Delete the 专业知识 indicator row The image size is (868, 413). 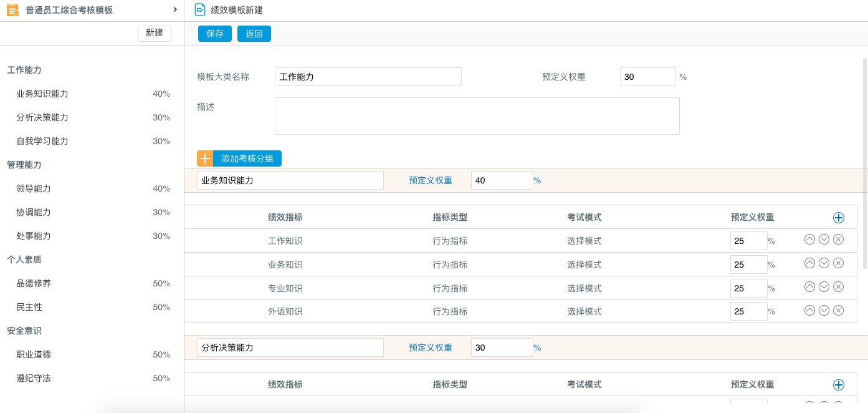coord(838,287)
